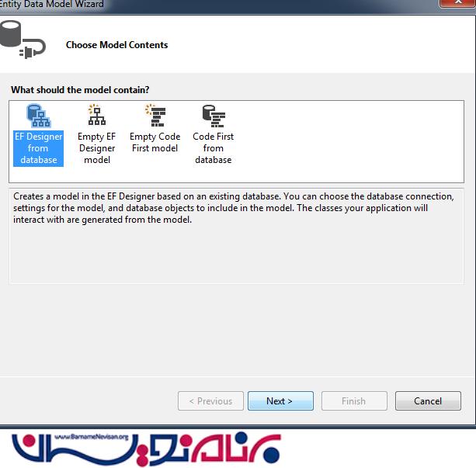Click the database plug wizard header icon
The width and height of the screenshot is (476, 468).
click(x=23, y=40)
